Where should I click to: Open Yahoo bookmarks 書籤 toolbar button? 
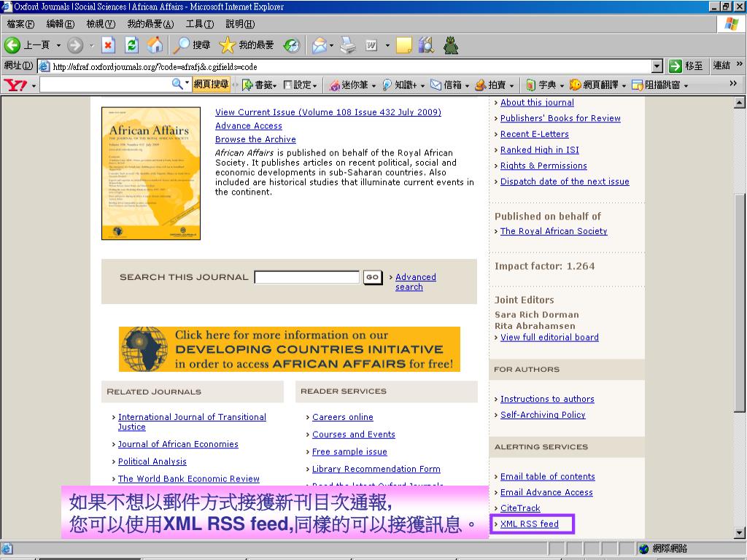260,85
